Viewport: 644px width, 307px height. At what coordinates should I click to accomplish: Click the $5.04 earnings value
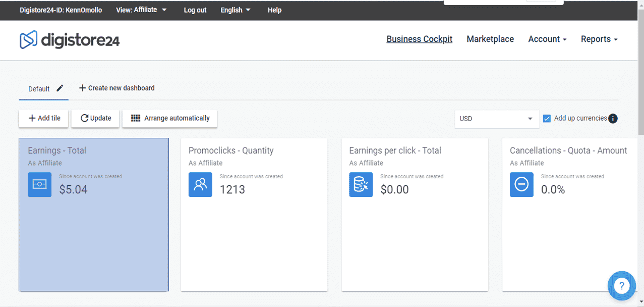click(74, 190)
